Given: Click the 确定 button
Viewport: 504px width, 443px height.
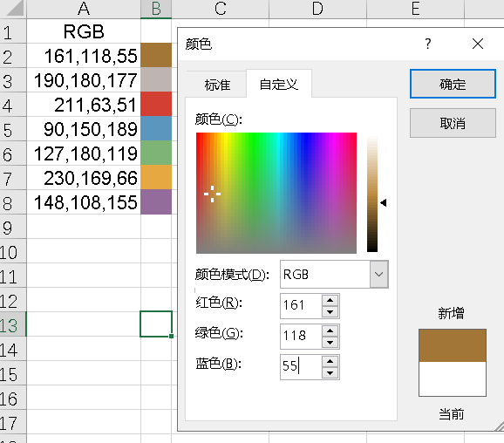Looking at the screenshot, I should [453, 84].
